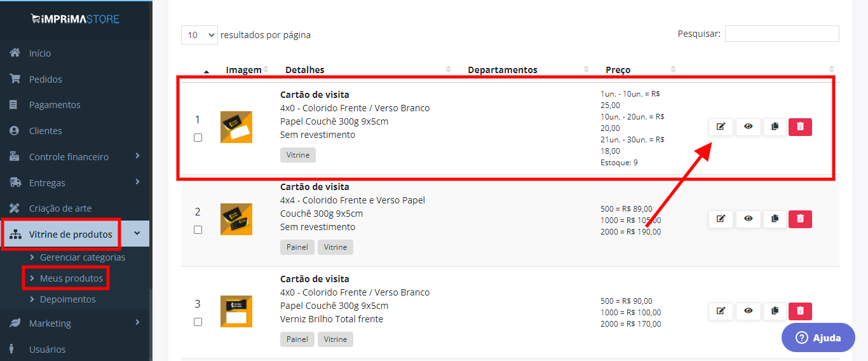
Task: Sort the table by the Preço column
Action: click(618, 70)
